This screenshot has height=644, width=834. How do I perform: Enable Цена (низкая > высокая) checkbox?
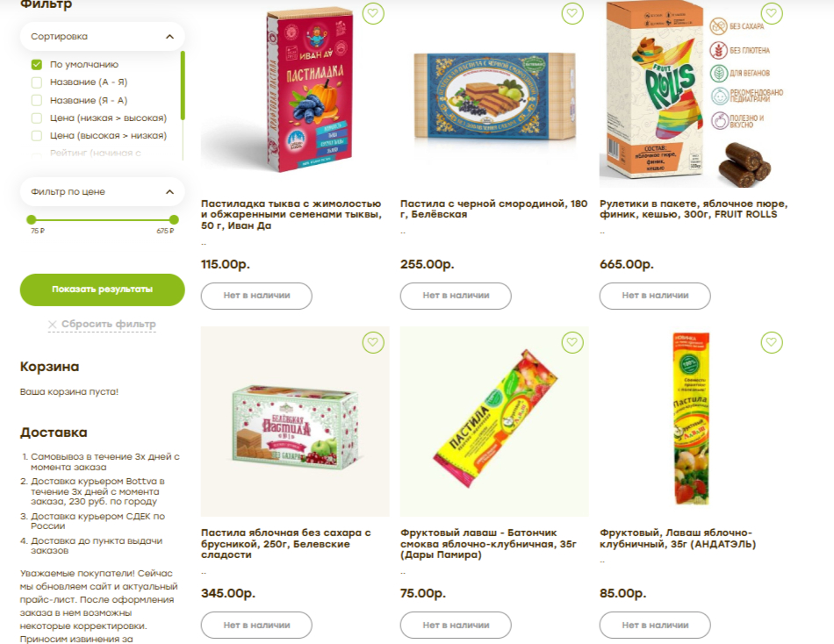point(37,118)
